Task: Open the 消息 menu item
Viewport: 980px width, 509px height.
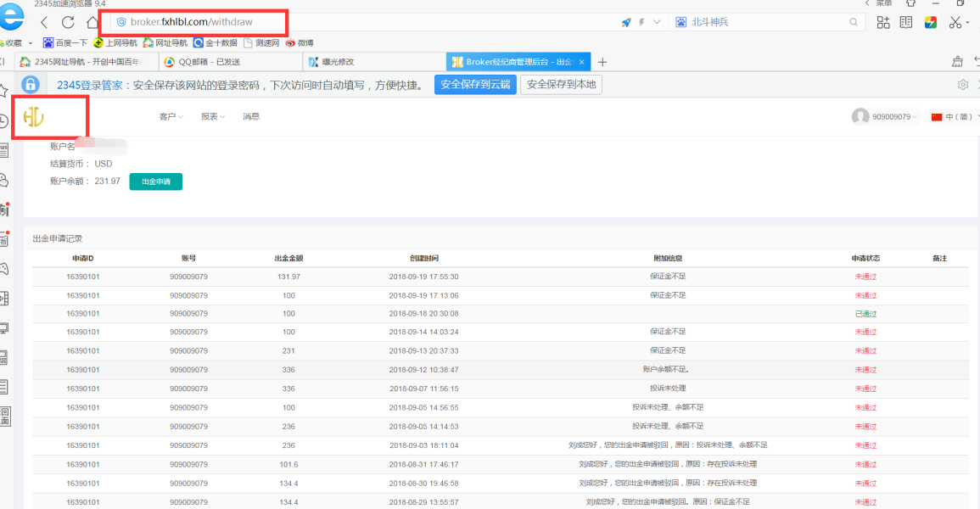Action: pos(251,117)
